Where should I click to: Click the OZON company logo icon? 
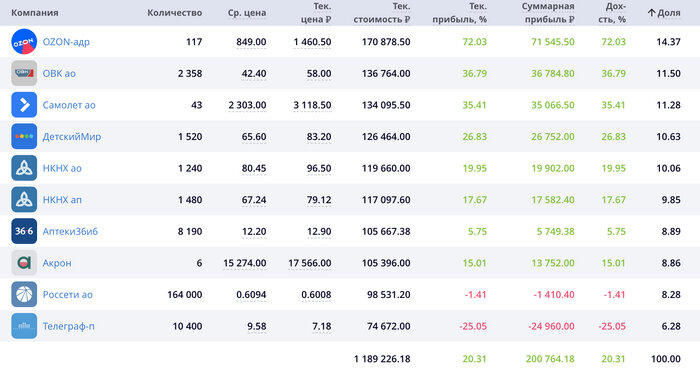click(24, 42)
